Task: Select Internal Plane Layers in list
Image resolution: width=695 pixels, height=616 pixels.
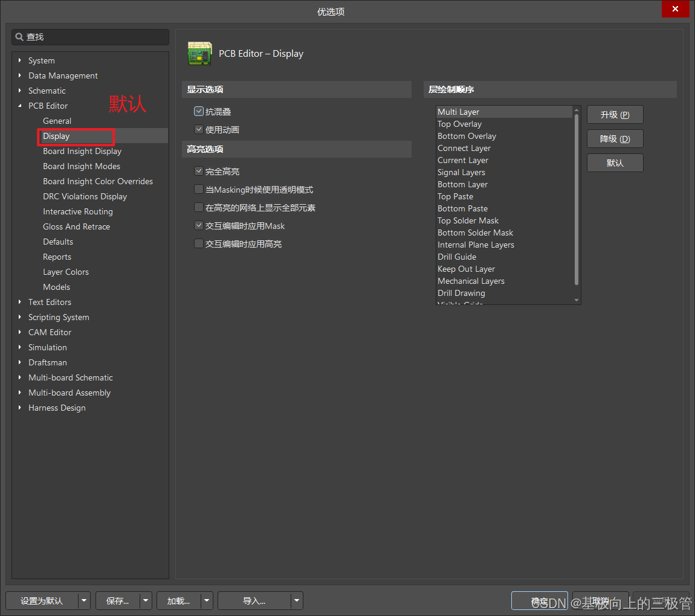Action: point(505,245)
